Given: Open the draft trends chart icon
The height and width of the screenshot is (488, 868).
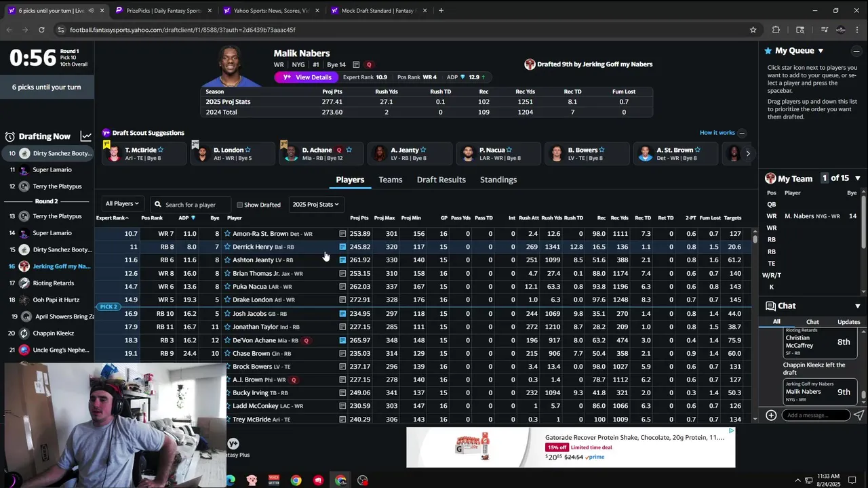Looking at the screenshot, I should point(85,136).
